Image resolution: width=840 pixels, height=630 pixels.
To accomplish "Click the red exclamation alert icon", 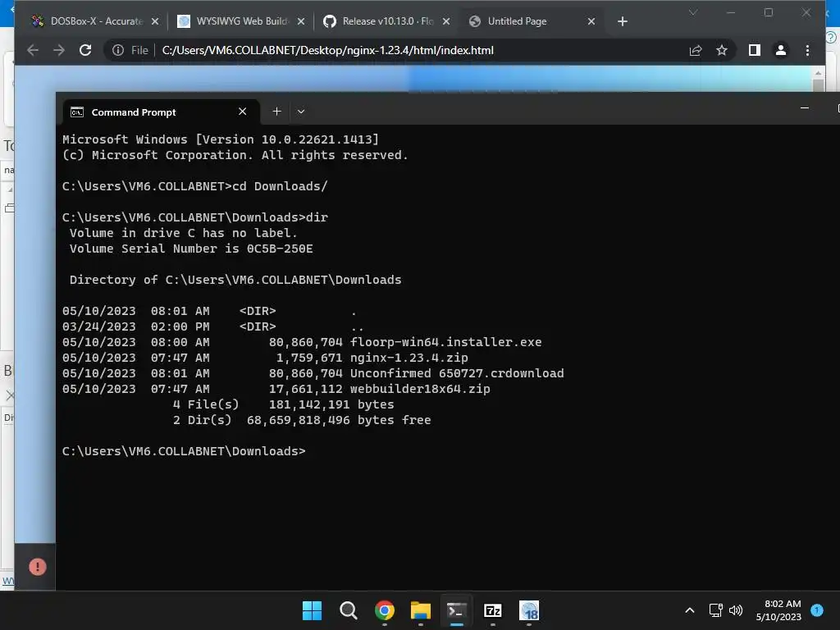I will pyautogui.click(x=38, y=567).
